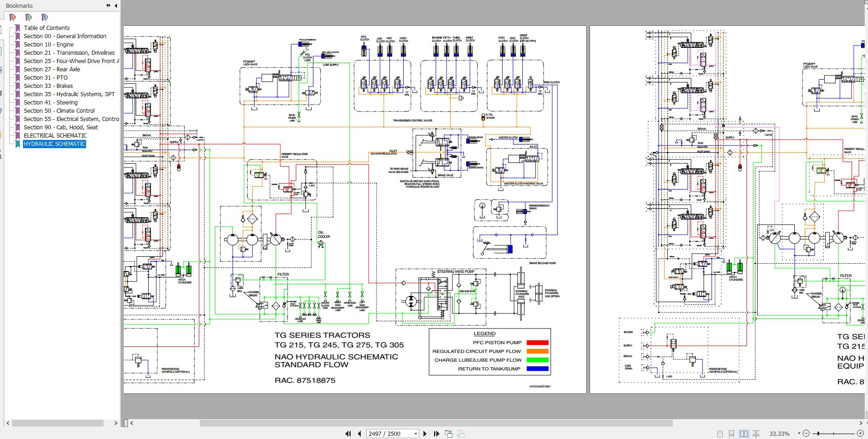868x439 pixels.
Task: Jump to the last page
Action: 436,433
